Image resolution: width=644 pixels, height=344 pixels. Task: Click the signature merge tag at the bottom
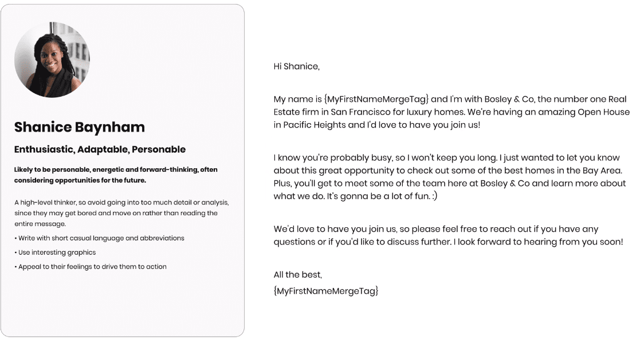coord(326,291)
